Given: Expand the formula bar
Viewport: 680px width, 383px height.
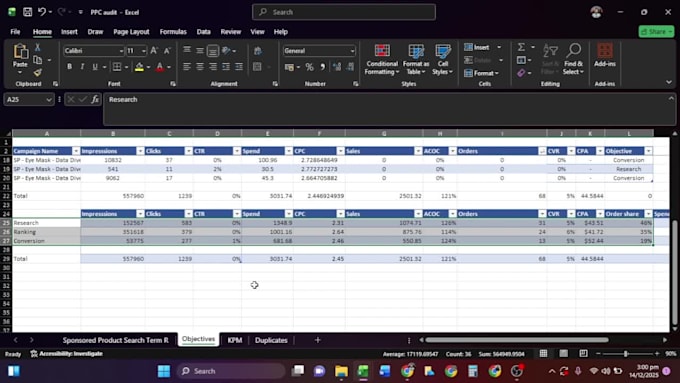Looking at the screenshot, I should 671,98.
